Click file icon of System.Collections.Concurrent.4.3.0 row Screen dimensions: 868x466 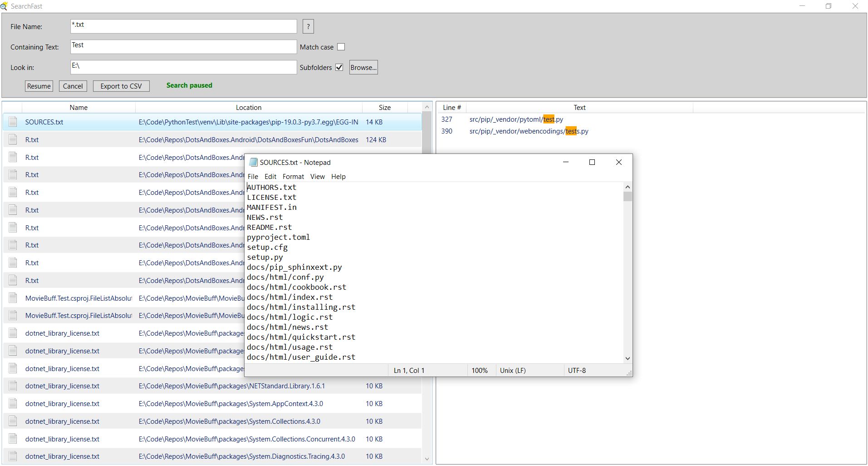click(x=13, y=439)
